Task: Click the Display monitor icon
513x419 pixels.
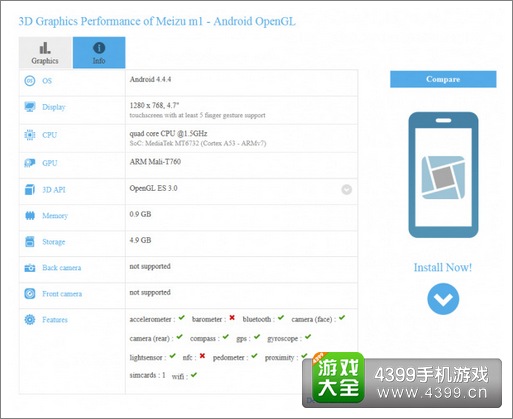Action: coord(30,107)
